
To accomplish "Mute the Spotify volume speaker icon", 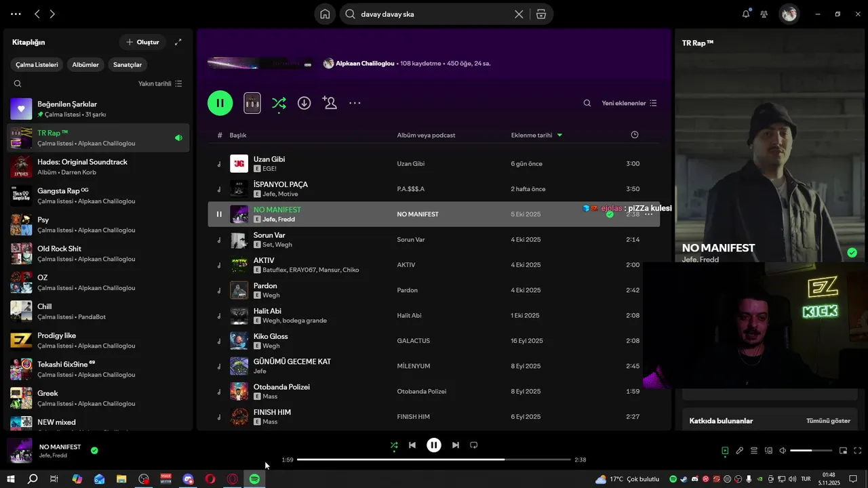I will tap(783, 451).
